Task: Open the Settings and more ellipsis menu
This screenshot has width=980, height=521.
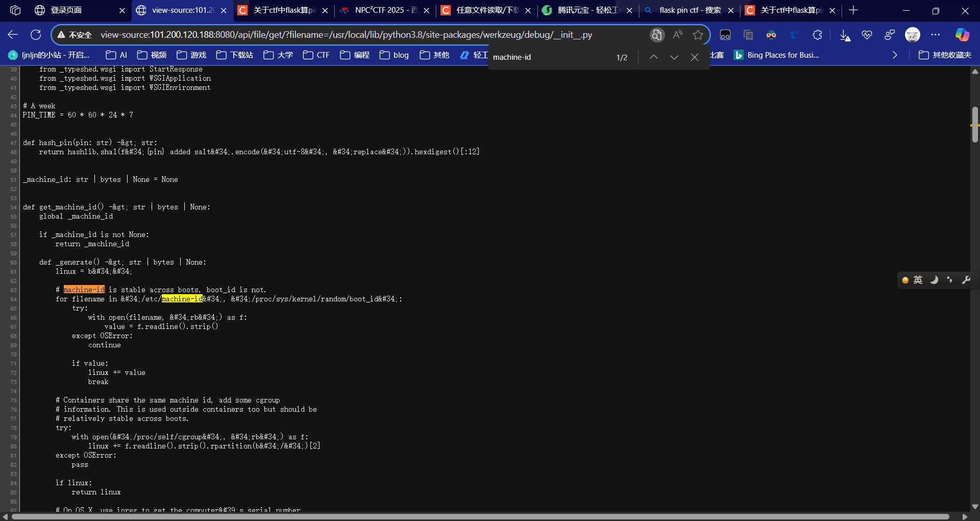Action: 937,35
